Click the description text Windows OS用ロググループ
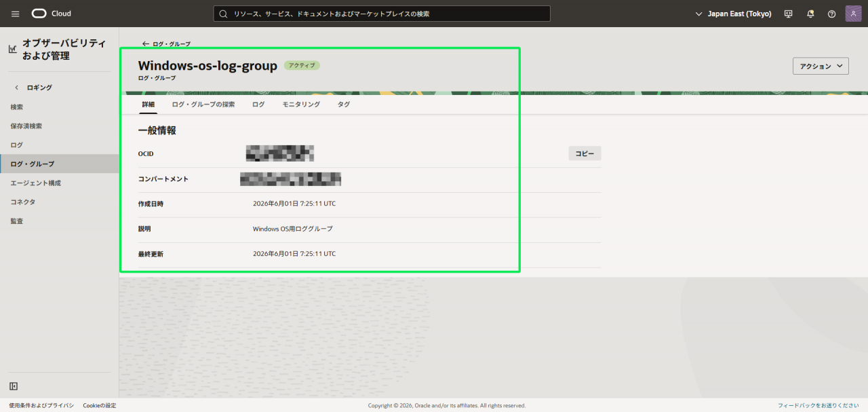868x412 pixels. coord(293,229)
